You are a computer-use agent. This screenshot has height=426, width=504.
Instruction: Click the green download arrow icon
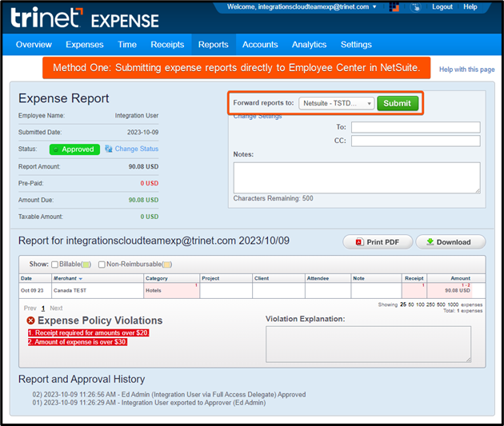tap(430, 241)
